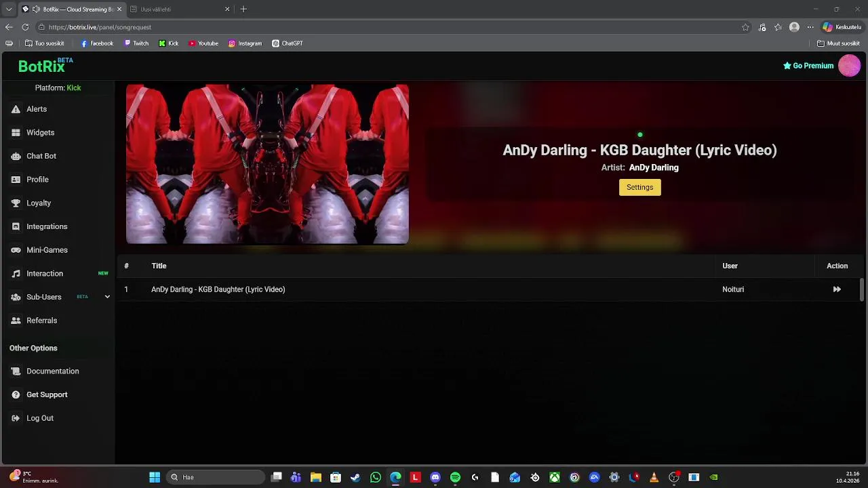Viewport: 868px width, 488px height.
Task: Open the Facebook bookmark
Action: 97,43
